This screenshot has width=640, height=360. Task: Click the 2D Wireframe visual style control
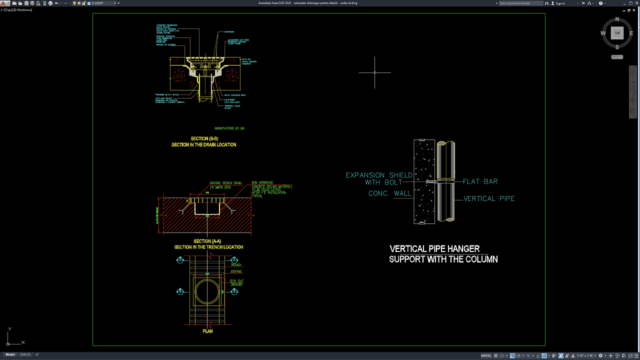click(22, 10)
